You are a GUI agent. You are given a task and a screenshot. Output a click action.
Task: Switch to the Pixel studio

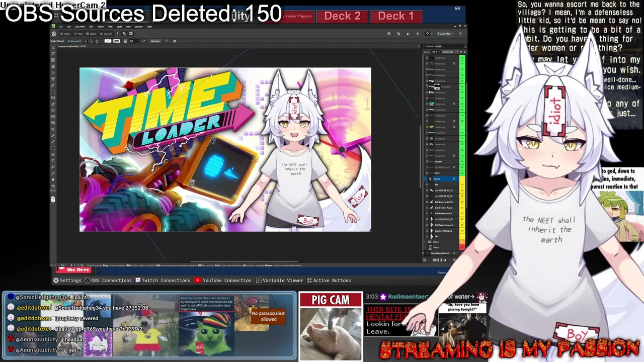pos(78,34)
